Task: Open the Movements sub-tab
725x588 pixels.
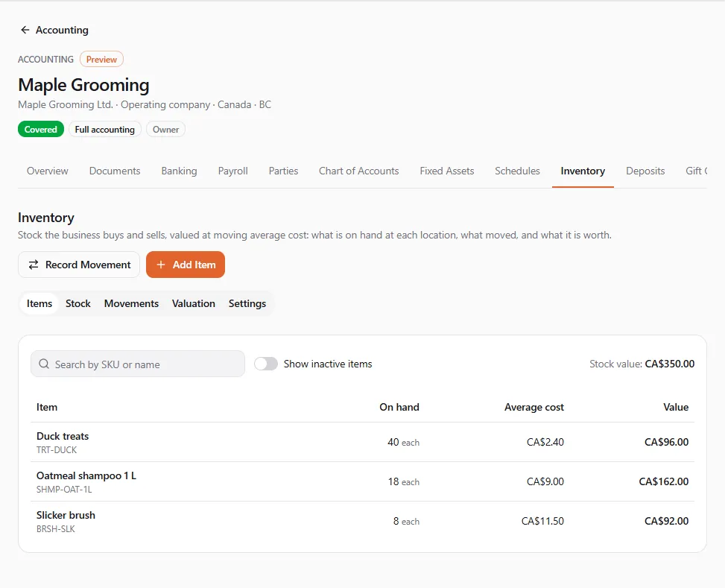Action: tap(131, 303)
